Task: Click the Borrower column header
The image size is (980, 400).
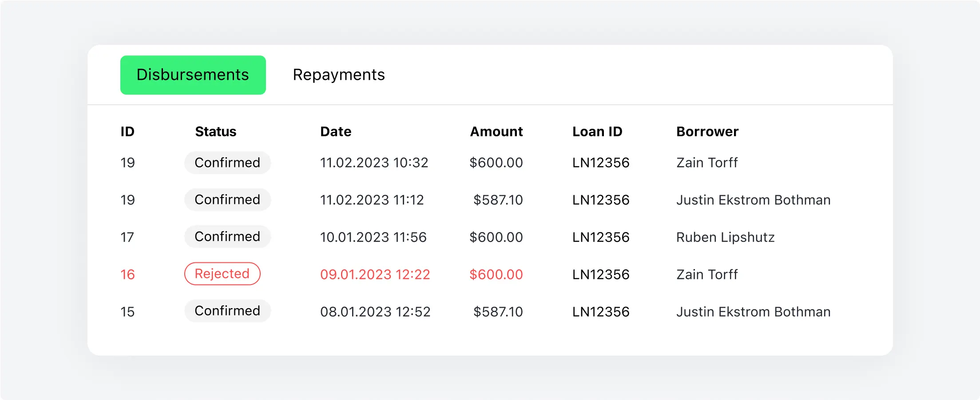Action: (x=707, y=132)
